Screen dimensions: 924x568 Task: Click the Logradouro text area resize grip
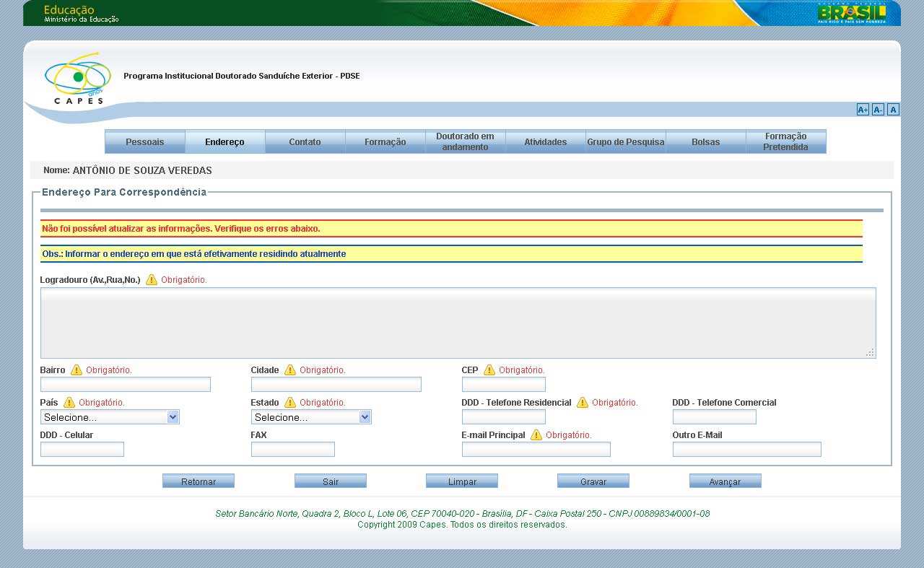(870, 353)
